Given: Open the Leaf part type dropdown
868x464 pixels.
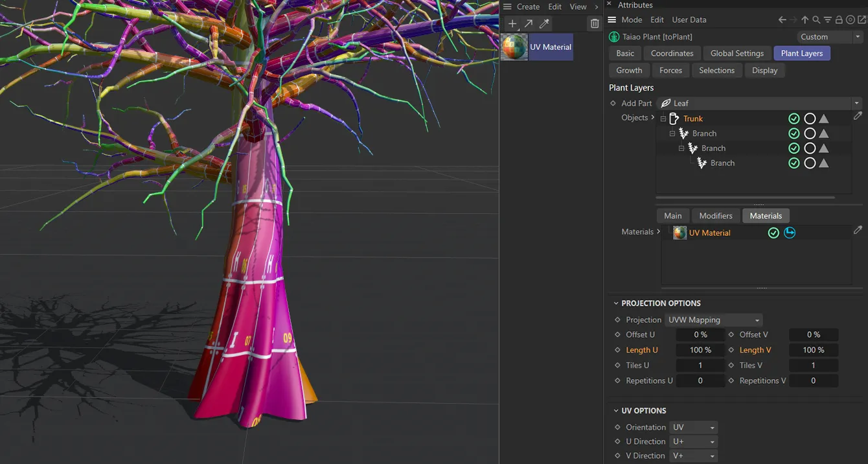Looking at the screenshot, I should click(x=856, y=102).
